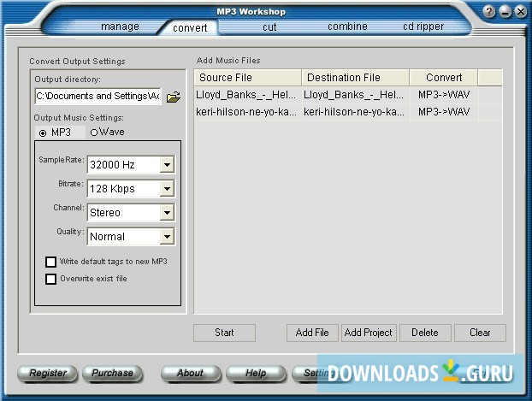Viewport: 532px width, 401px height.
Task: Minimize the MP3 Workshop window
Action: pos(505,12)
